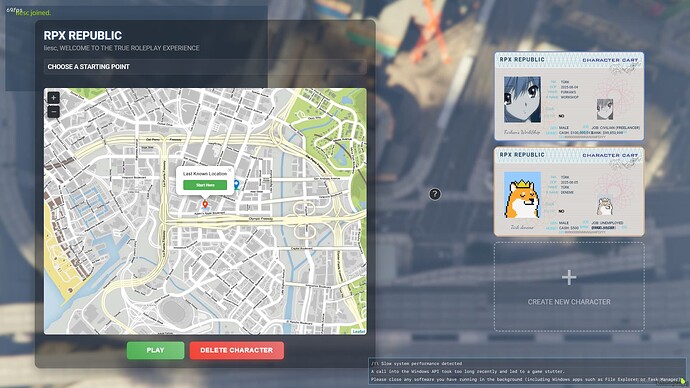The width and height of the screenshot is (690, 388).
Task: Click the green Start Here button
Action: (x=205, y=185)
